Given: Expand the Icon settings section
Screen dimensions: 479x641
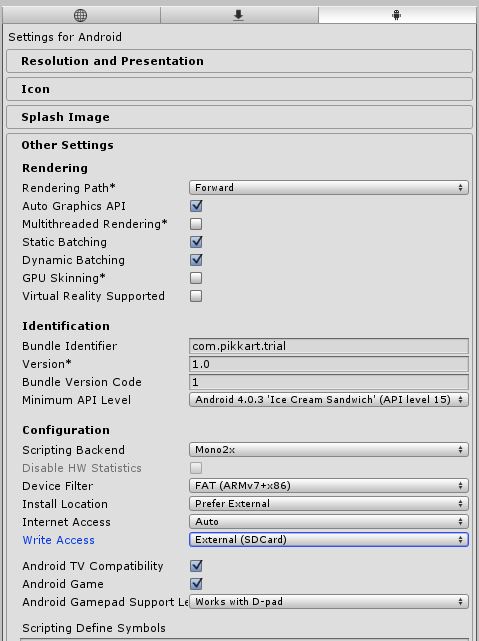Looking at the screenshot, I should (240, 89).
